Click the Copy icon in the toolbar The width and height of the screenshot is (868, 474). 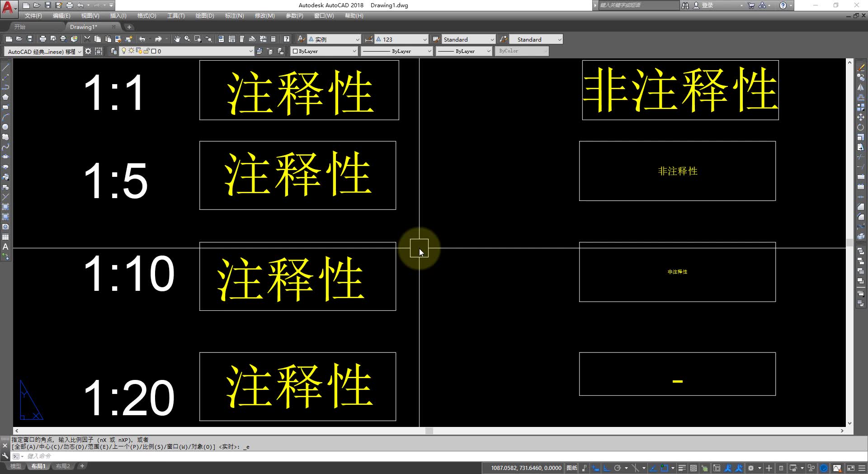point(98,39)
